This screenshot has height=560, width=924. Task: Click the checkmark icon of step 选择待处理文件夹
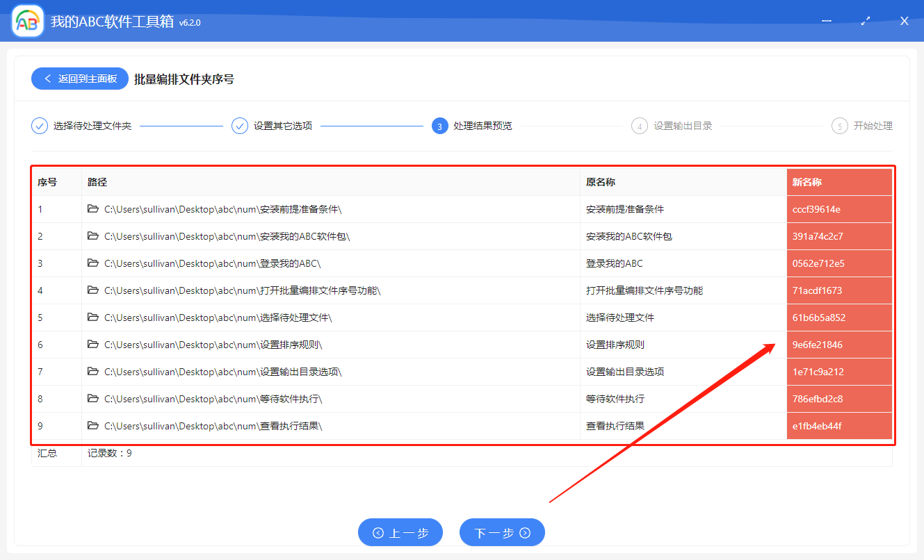point(39,126)
